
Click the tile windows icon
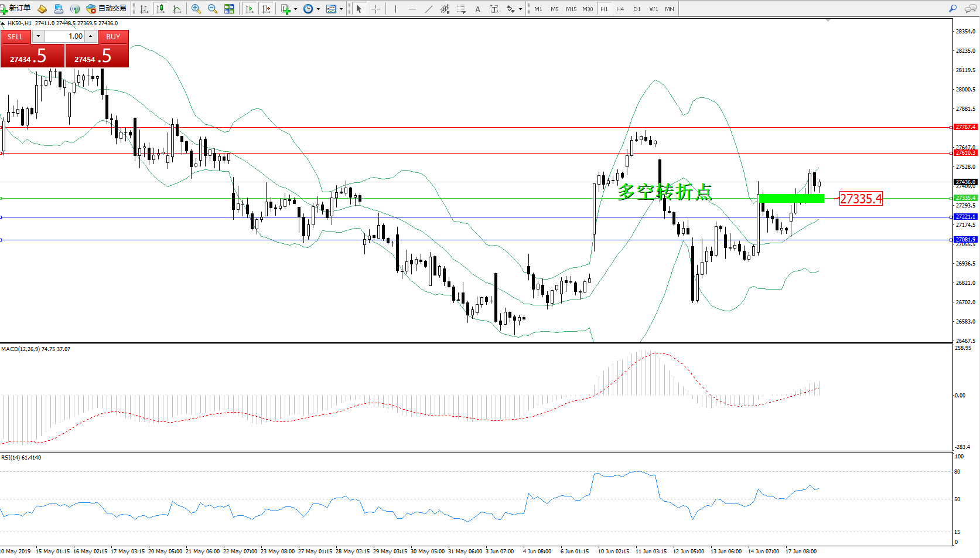tap(229, 9)
